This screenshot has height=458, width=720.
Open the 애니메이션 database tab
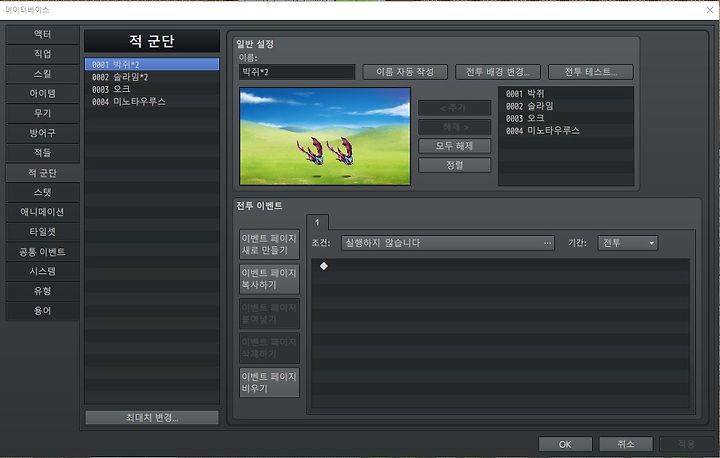point(42,212)
